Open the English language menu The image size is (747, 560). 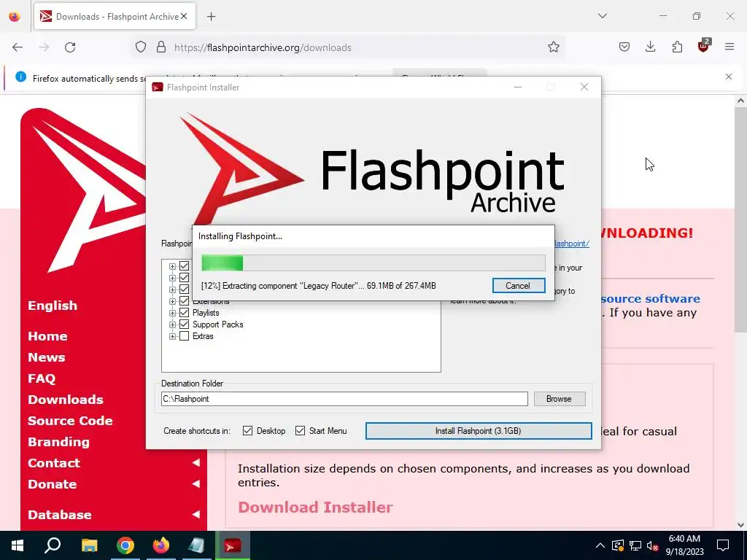(x=53, y=306)
